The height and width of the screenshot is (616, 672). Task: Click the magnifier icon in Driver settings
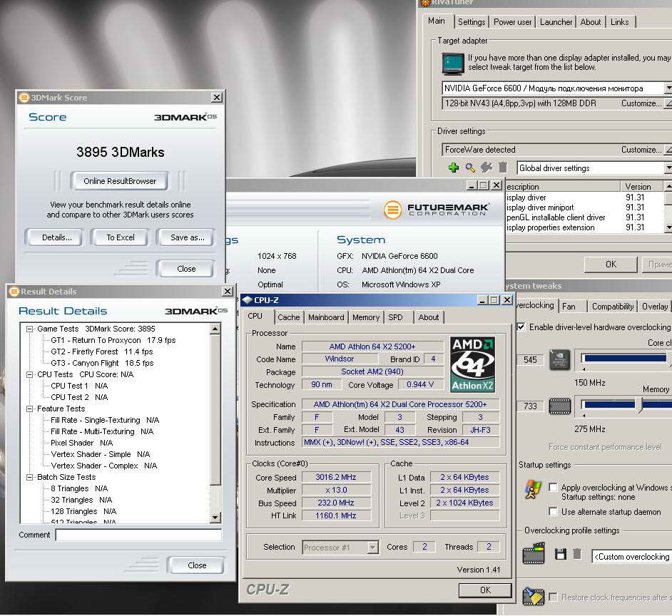click(470, 168)
